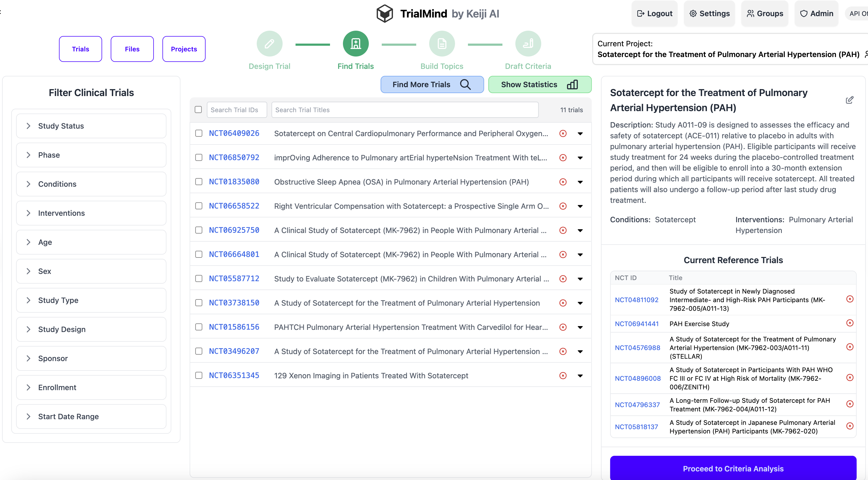The height and width of the screenshot is (480, 868).
Task: Open the Build Topics document step icon
Action: 442,44
